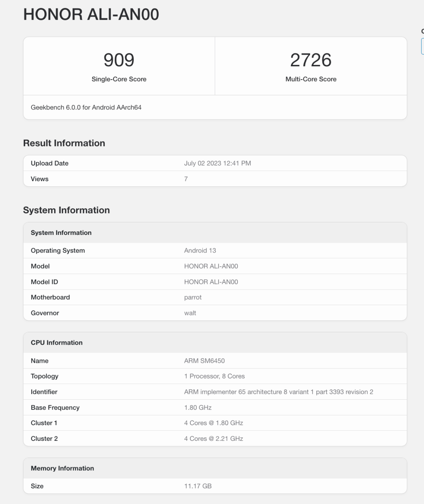The image size is (424, 504).
Task: Click the Motherboard label
Action: click(x=50, y=297)
